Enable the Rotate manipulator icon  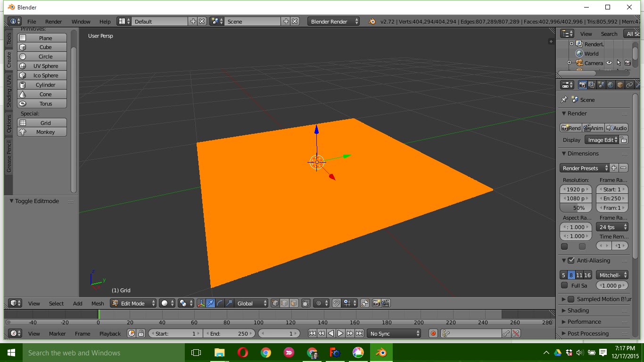pos(221,303)
